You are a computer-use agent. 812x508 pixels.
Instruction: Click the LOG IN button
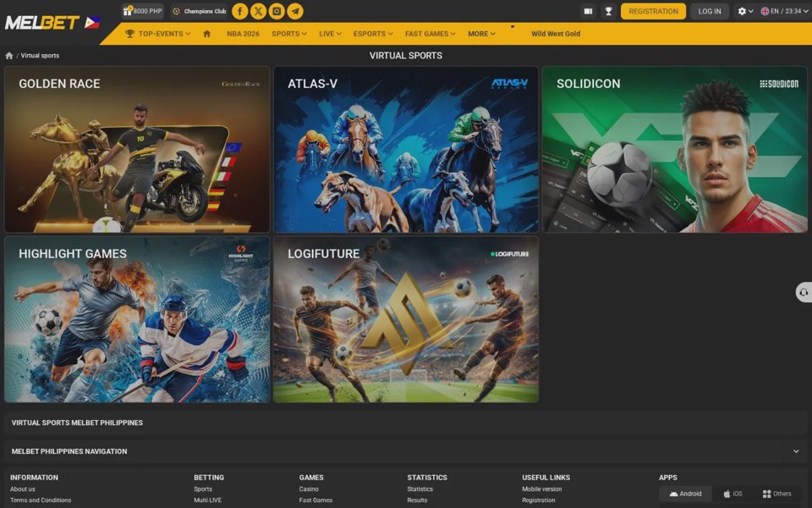pos(710,11)
